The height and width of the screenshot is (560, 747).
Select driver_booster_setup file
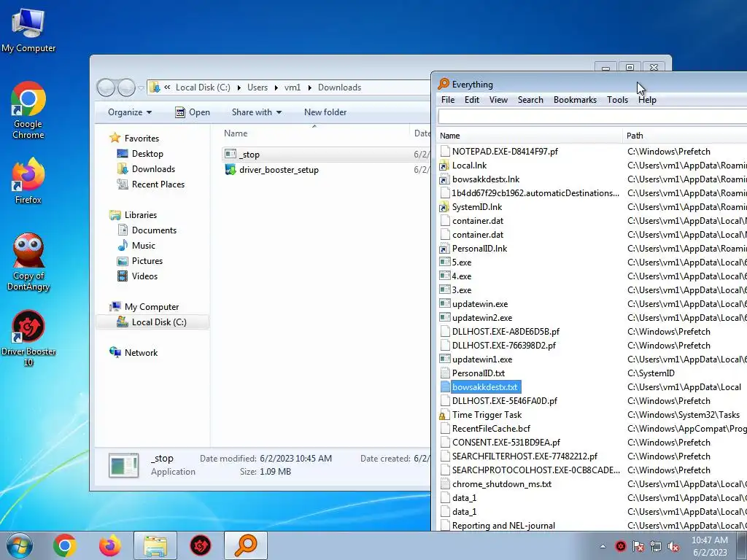tap(326, 170)
